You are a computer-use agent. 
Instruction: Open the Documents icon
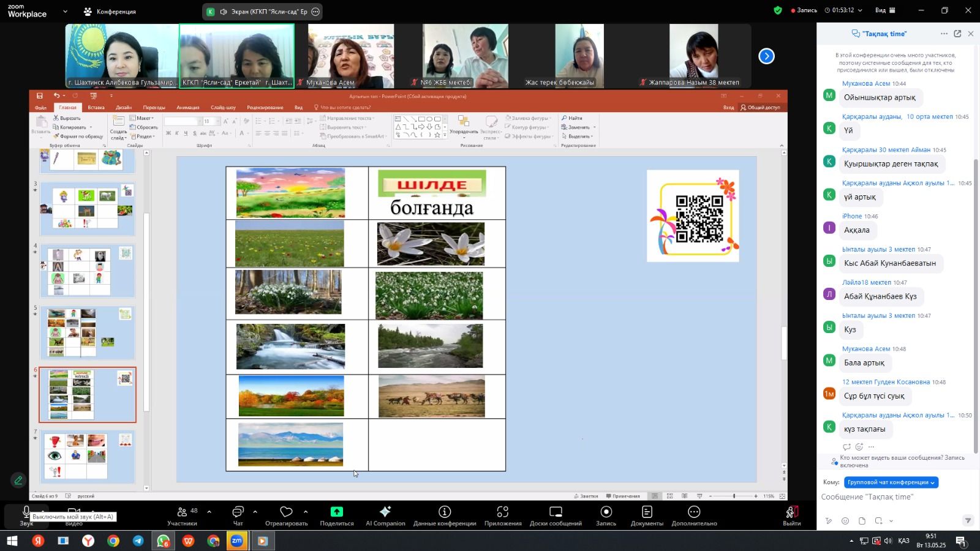pos(647,512)
